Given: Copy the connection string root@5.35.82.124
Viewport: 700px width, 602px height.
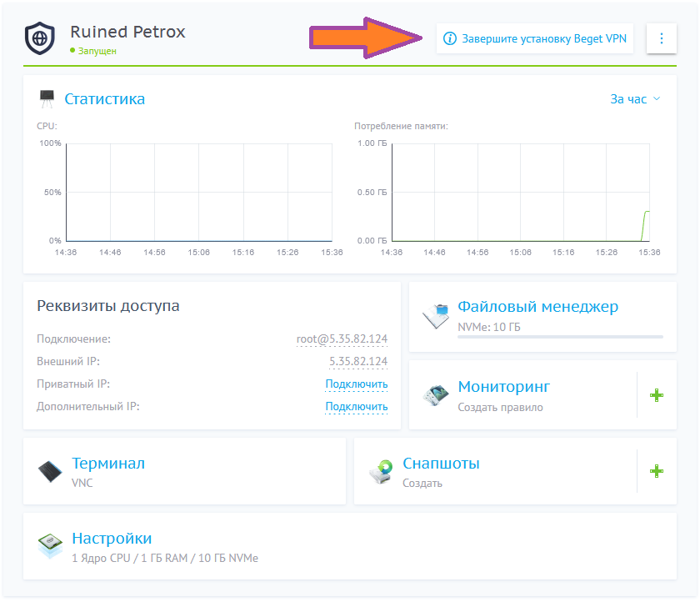Looking at the screenshot, I should tap(342, 339).
